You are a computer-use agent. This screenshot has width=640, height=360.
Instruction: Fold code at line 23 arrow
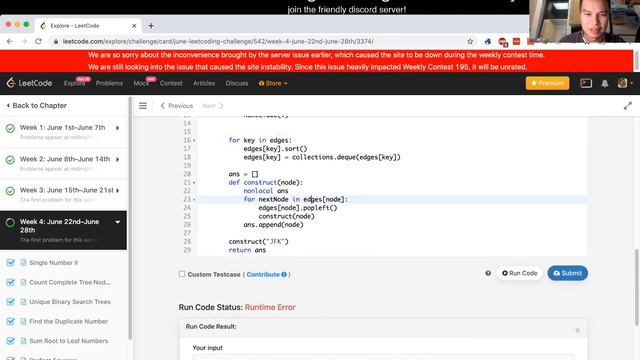pyautogui.click(x=194, y=200)
